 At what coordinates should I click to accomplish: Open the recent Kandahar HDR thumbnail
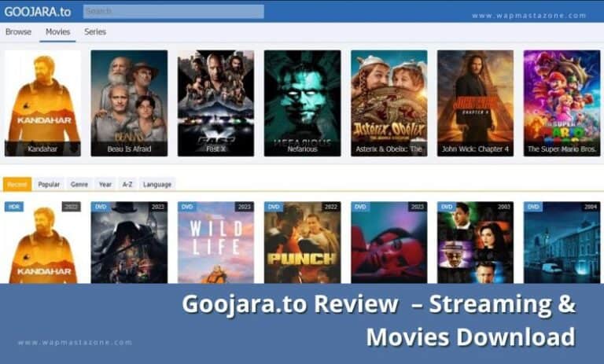(x=42, y=242)
